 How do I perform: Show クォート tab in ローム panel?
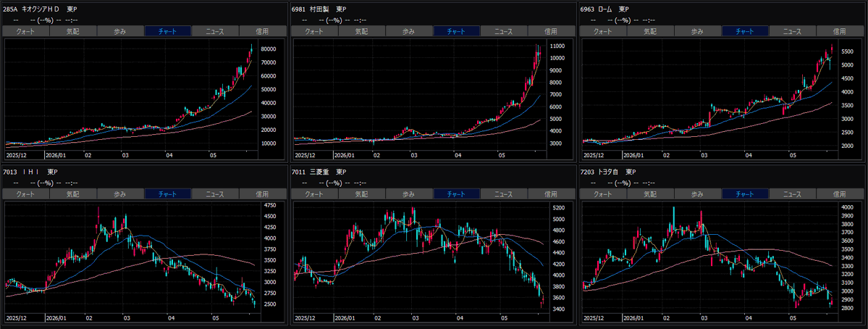click(603, 31)
